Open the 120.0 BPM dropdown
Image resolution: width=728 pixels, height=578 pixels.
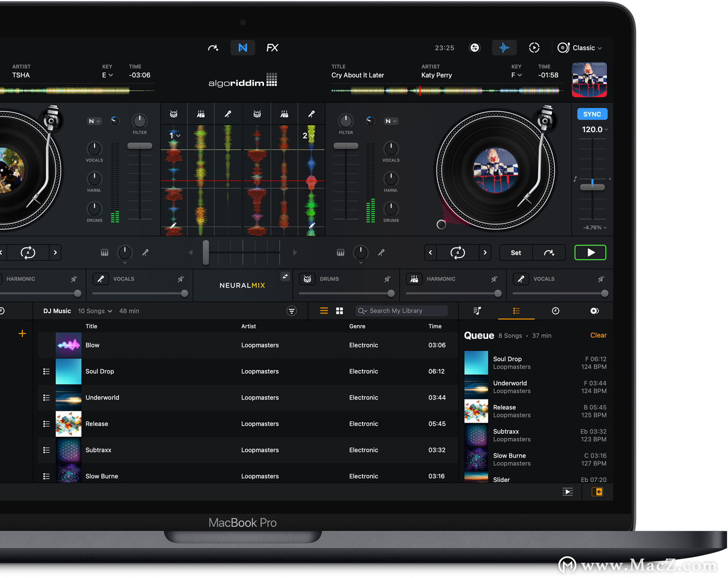[595, 129]
